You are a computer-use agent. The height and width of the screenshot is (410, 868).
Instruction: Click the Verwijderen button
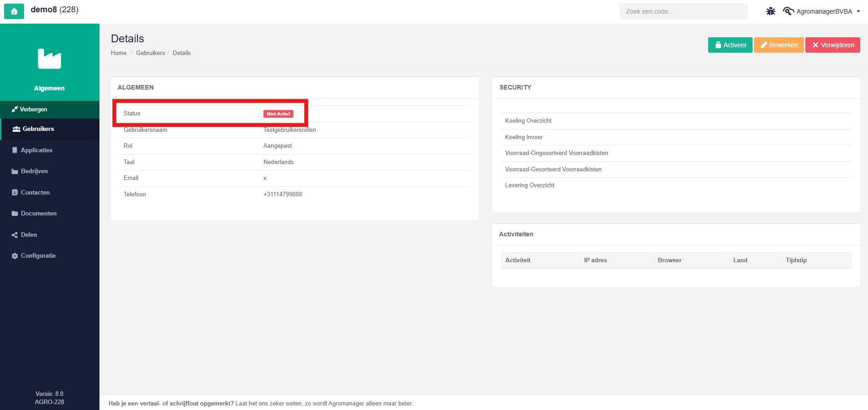pyautogui.click(x=833, y=45)
